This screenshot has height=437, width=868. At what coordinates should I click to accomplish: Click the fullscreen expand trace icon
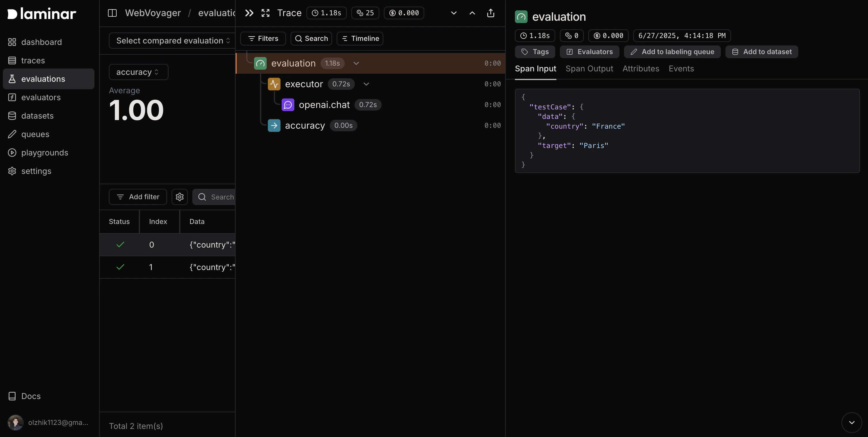click(x=266, y=13)
